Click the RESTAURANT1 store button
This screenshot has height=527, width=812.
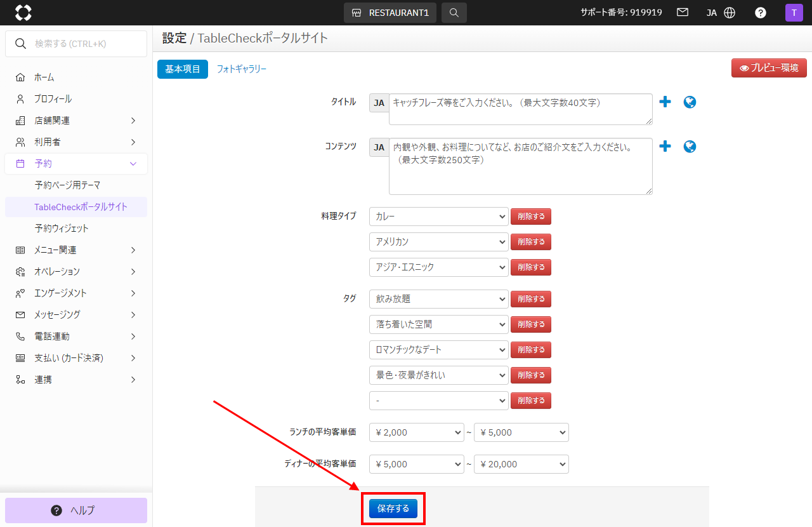click(x=390, y=13)
